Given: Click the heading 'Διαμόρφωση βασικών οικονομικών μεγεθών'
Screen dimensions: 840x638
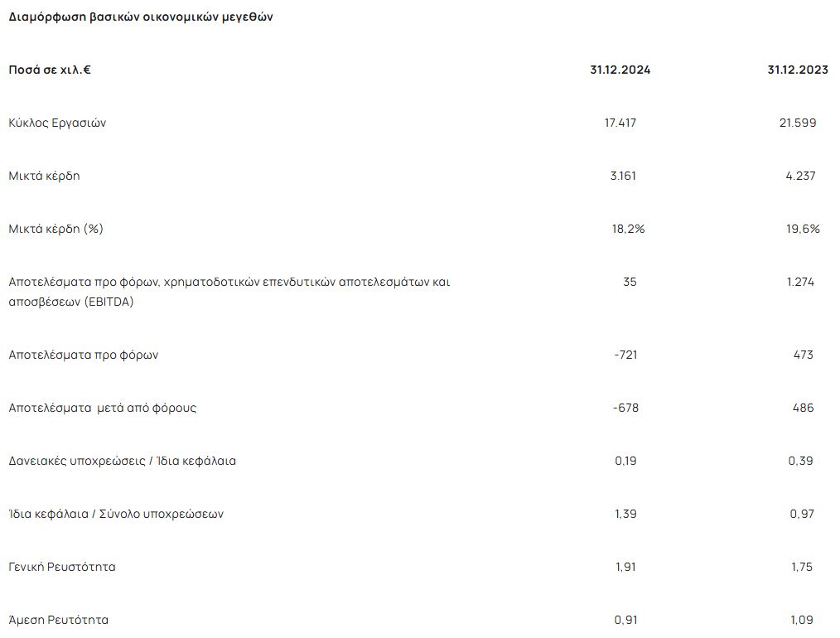Looking at the screenshot, I should pos(141,17).
